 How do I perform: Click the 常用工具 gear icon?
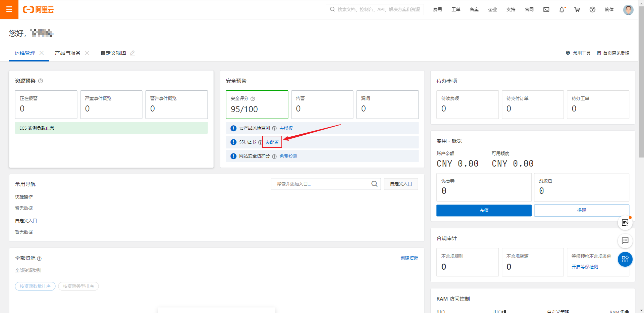point(568,53)
